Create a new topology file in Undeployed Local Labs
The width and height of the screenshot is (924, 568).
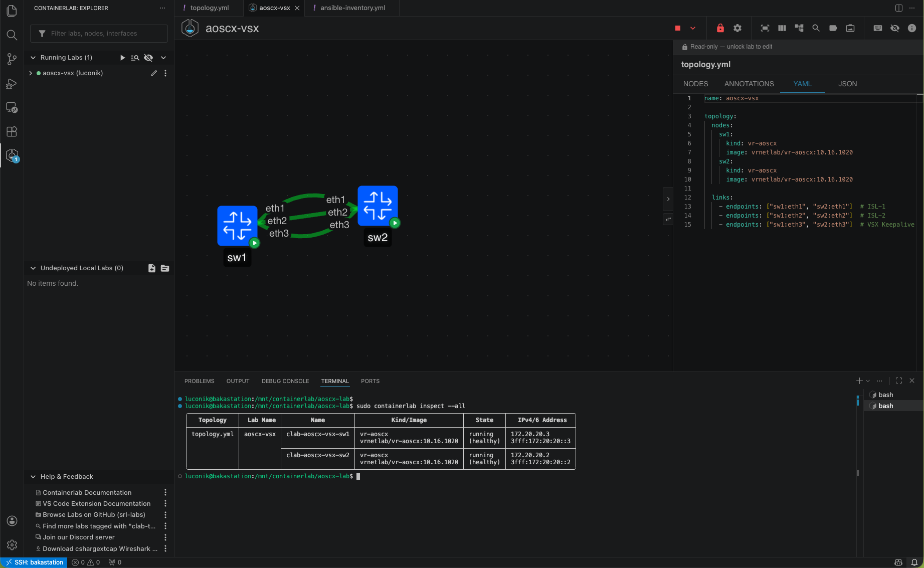pyautogui.click(x=152, y=268)
